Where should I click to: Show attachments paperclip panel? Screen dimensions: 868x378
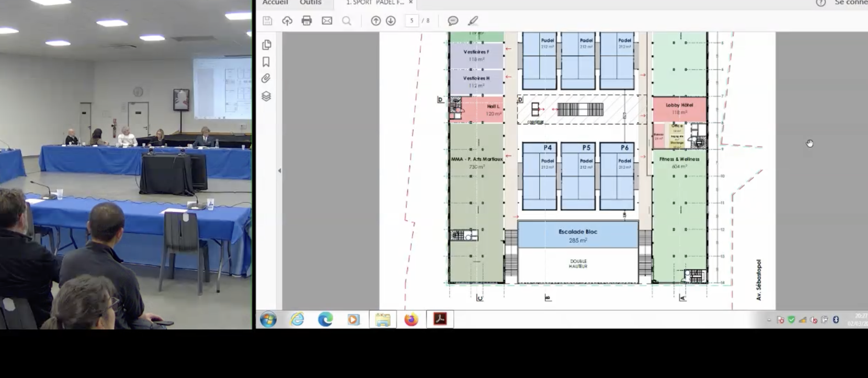[x=266, y=79]
